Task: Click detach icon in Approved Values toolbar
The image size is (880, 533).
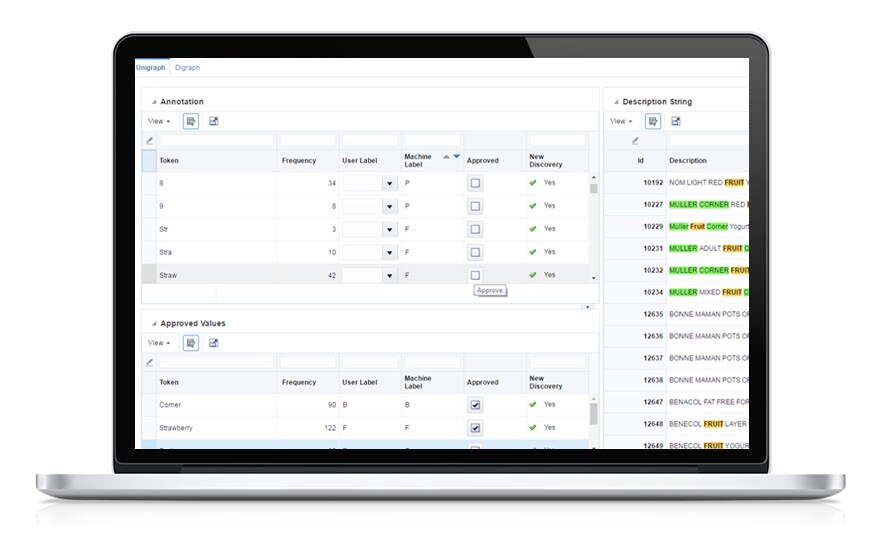Action: click(214, 343)
